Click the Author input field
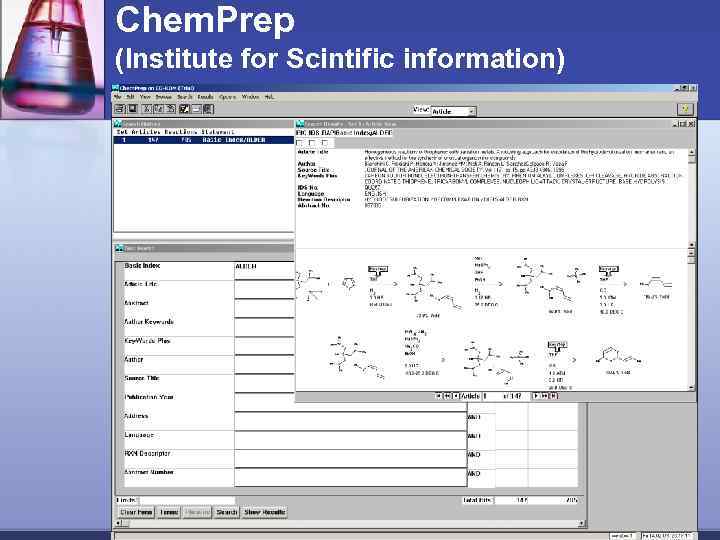 [x=264, y=365]
